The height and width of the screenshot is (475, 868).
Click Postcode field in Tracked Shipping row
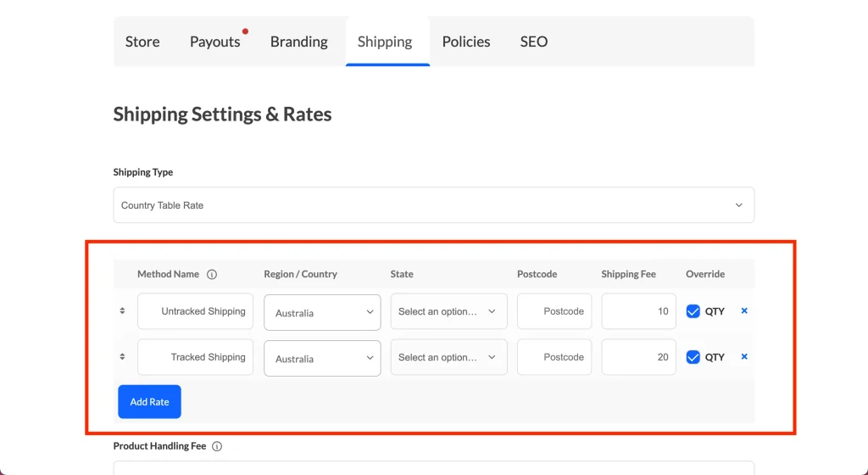tap(554, 357)
